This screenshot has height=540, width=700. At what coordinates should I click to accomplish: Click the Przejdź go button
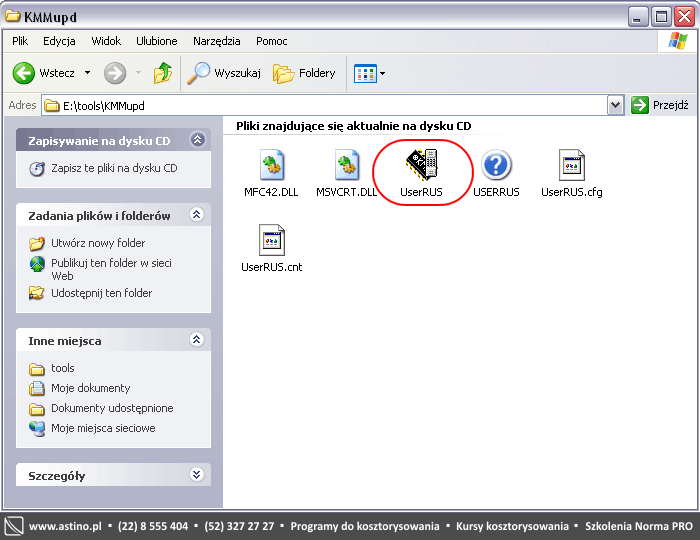[x=660, y=105]
